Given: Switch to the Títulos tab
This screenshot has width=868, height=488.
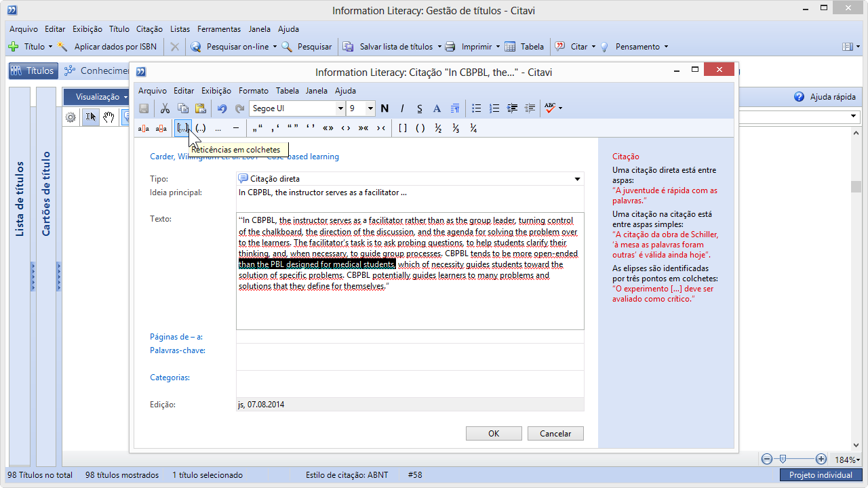Looking at the screenshot, I should click(33, 70).
